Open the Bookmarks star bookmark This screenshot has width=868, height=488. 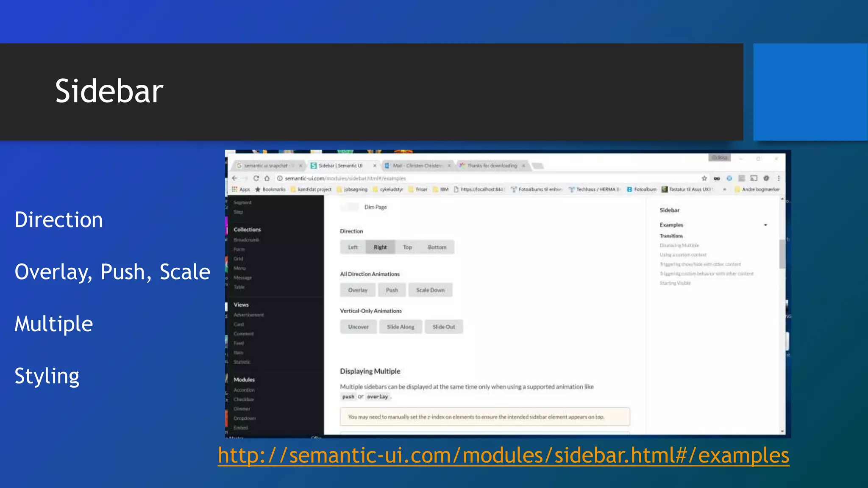pos(270,189)
